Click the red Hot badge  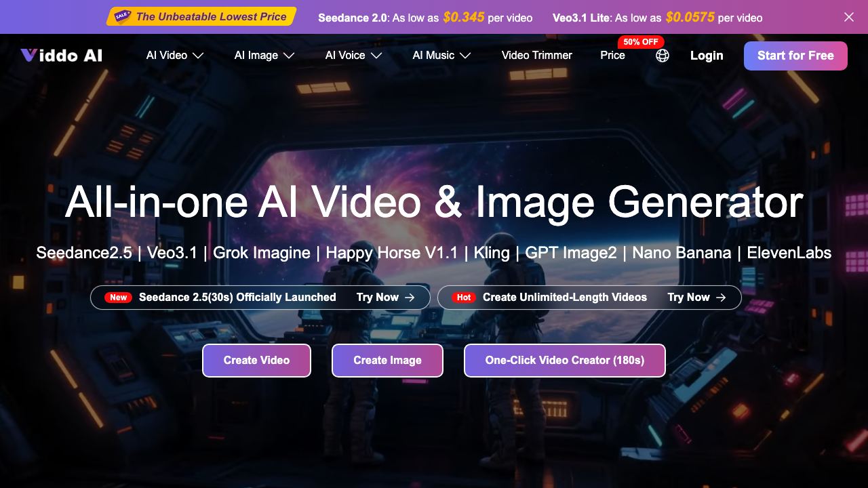tap(464, 297)
